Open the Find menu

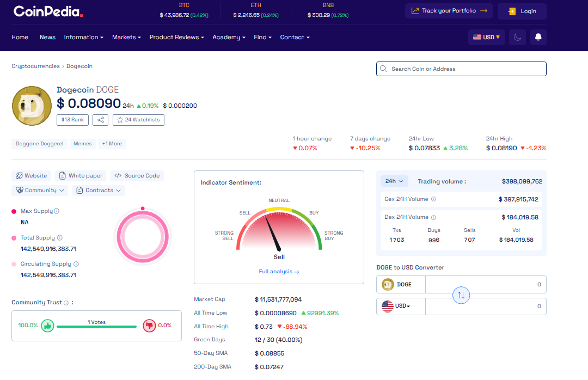[x=262, y=37]
